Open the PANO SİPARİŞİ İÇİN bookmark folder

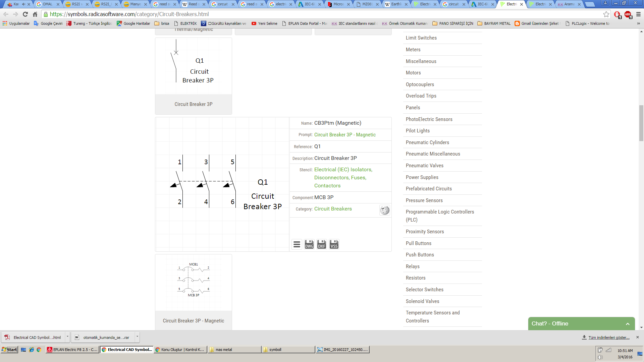pos(453,23)
